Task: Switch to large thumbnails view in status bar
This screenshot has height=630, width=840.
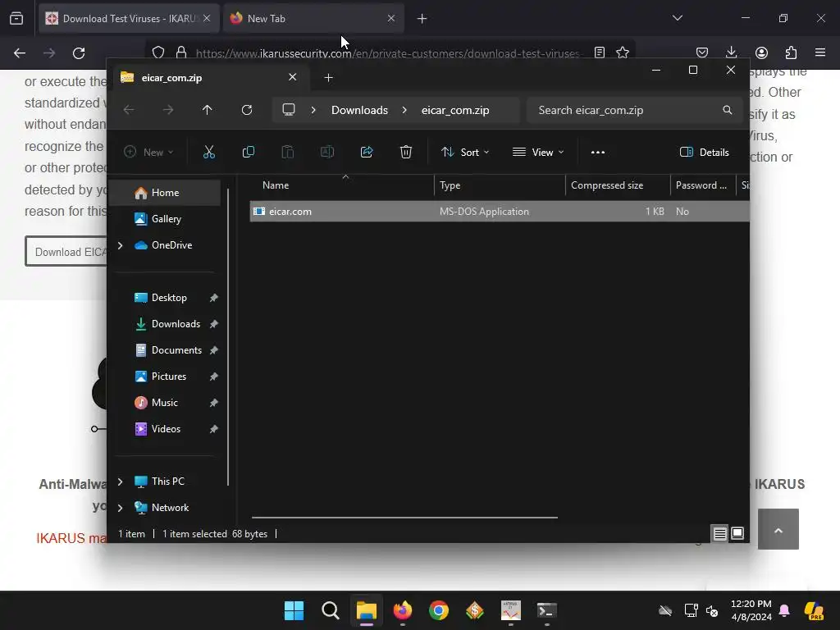Action: [x=737, y=533]
